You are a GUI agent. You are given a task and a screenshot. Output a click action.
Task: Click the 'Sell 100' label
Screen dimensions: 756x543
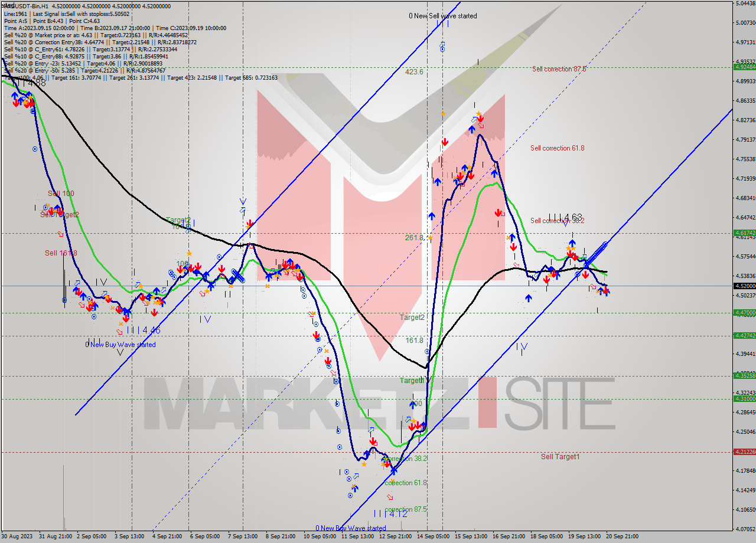click(x=61, y=193)
